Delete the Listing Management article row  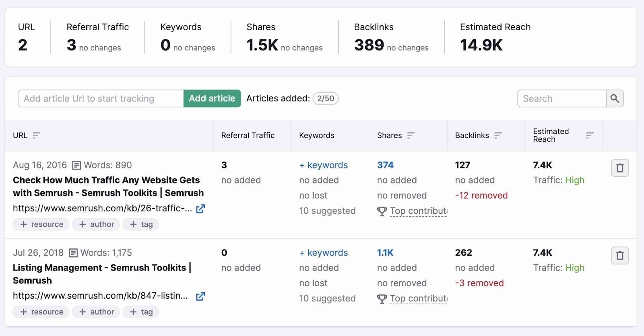[620, 256]
